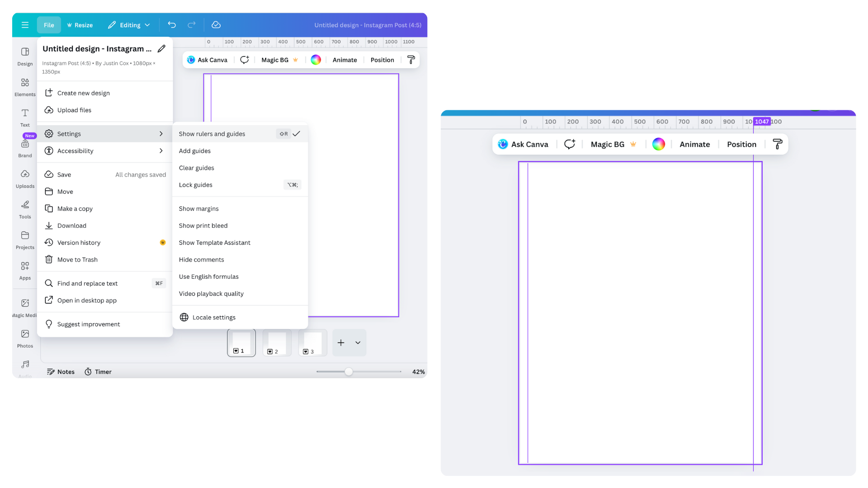Click Position in right window
The height and width of the screenshot is (488, 868).
tap(741, 144)
